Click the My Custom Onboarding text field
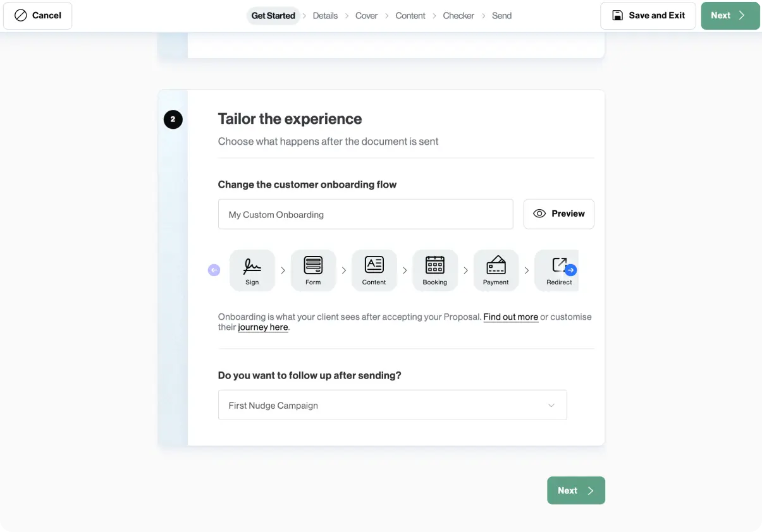762x532 pixels. pyautogui.click(x=366, y=214)
